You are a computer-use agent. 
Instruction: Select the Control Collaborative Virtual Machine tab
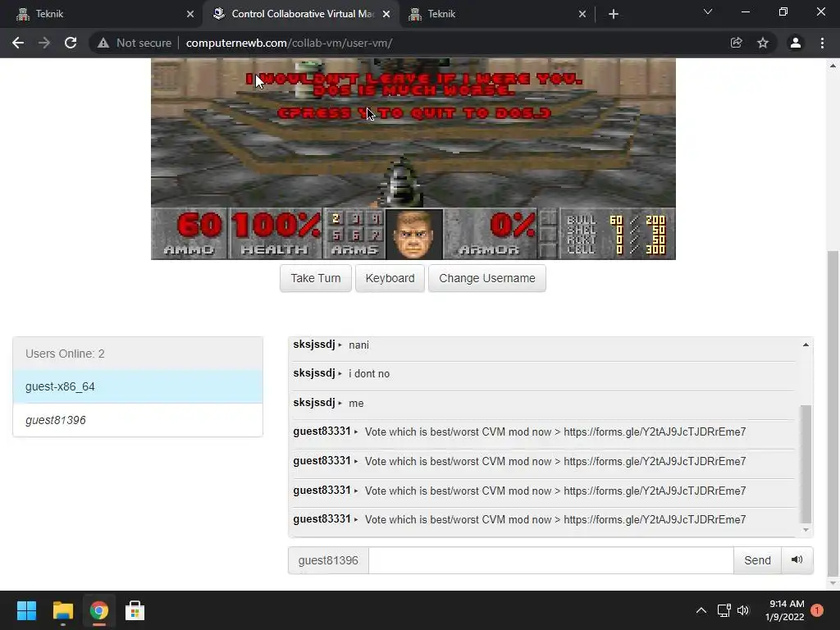pos(301,14)
